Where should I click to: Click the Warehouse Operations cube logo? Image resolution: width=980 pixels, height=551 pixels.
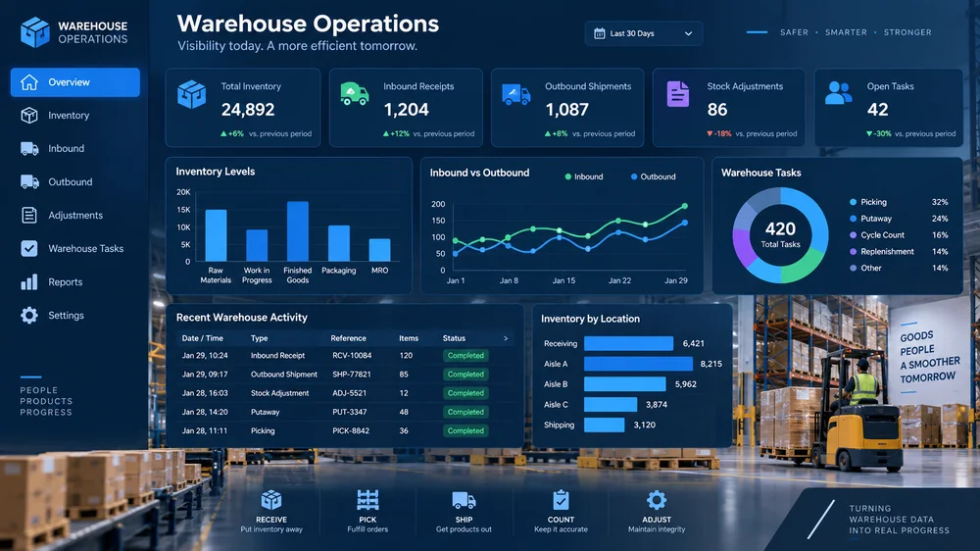35,32
